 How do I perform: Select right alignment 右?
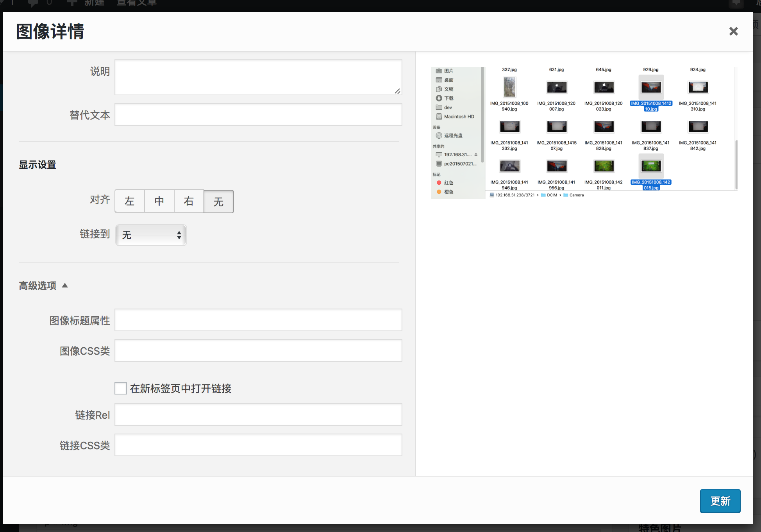pyautogui.click(x=189, y=201)
